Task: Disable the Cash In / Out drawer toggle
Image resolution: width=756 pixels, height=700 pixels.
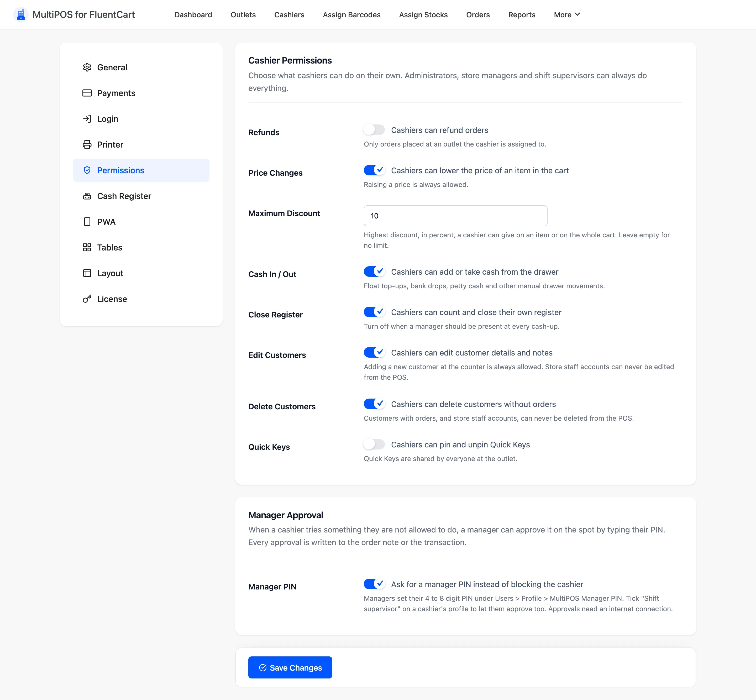Action: (x=374, y=271)
